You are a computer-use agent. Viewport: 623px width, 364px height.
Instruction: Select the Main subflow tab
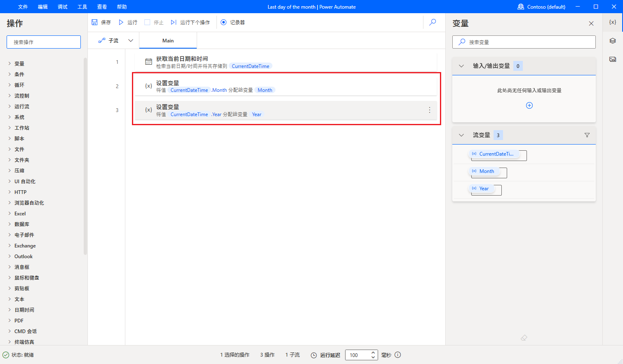tap(168, 41)
